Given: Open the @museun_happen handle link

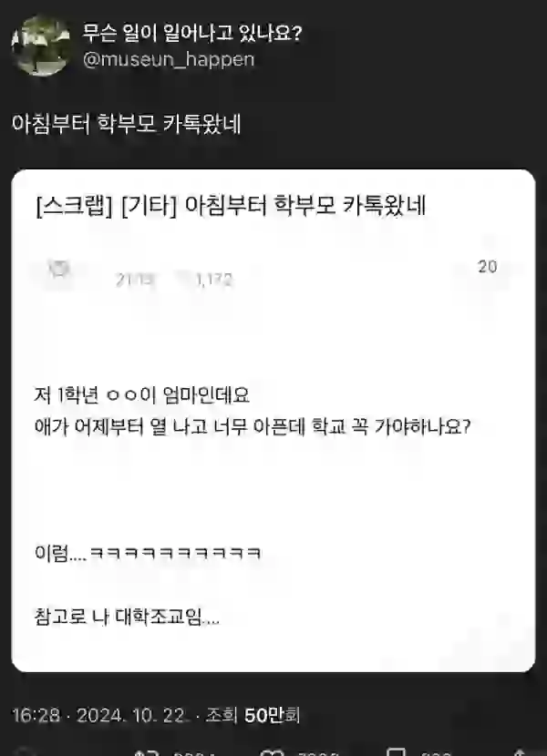Looking at the screenshot, I should click(169, 59).
